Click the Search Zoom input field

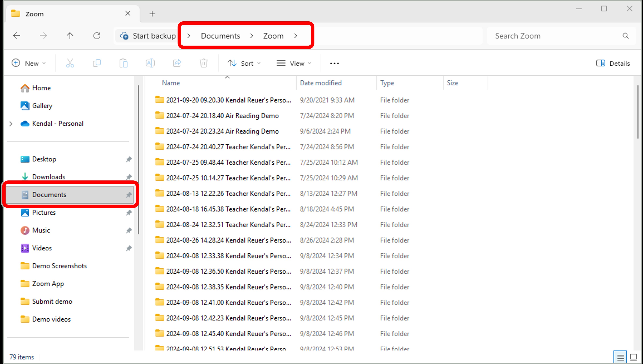(555, 36)
